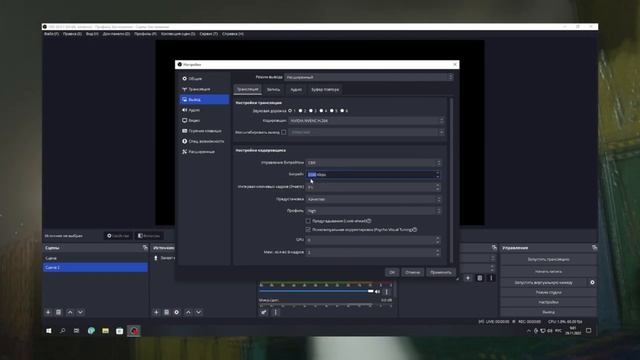Open virtual camera settings gear icon

(x=592, y=282)
